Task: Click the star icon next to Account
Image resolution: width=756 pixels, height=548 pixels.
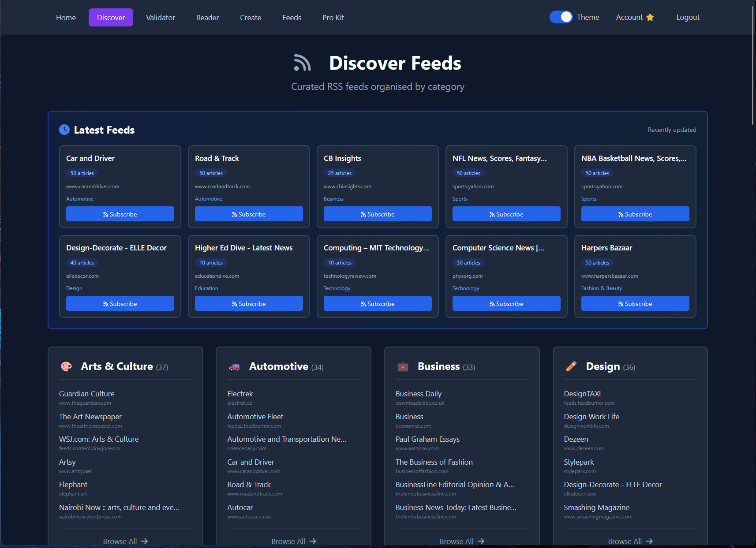Action: [x=650, y=17]
